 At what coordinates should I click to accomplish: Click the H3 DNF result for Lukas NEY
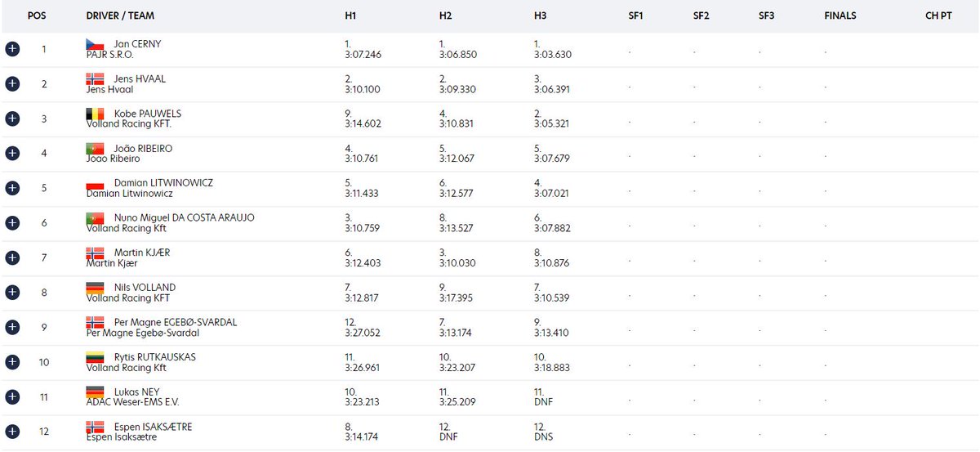542,402
